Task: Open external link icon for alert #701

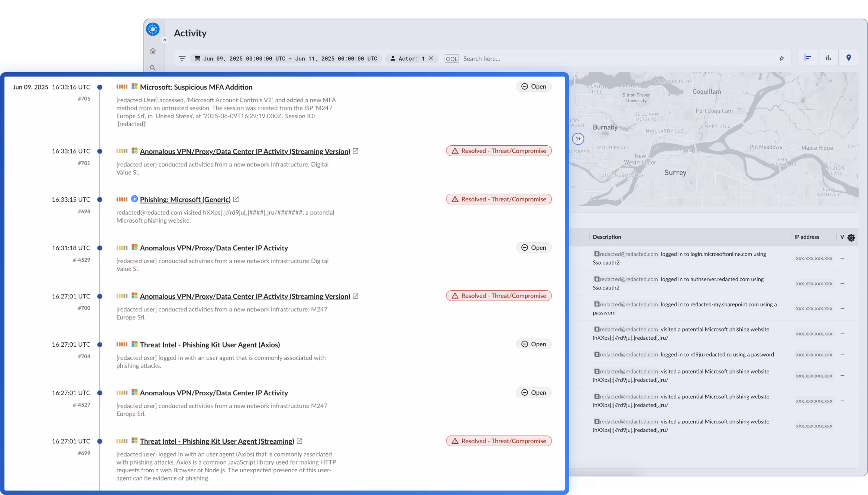Action: pyautogui.click(x=356, y=151)
